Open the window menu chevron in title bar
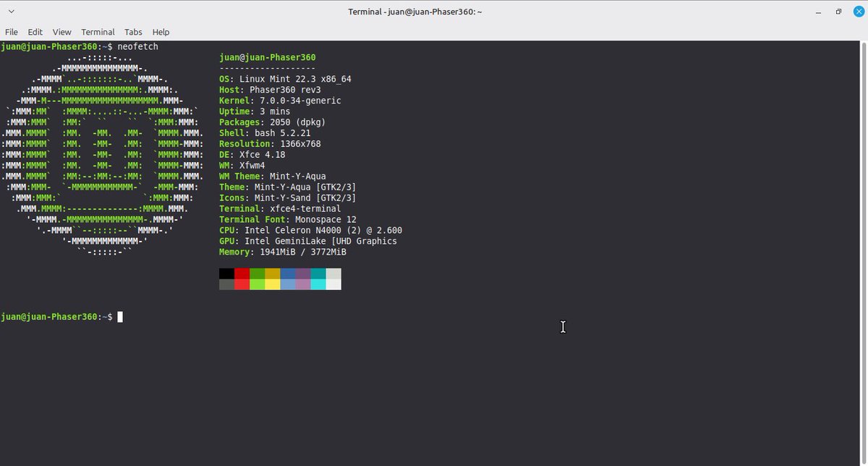The width and height of the screenshot is (868, 466). tap(12, 12)
